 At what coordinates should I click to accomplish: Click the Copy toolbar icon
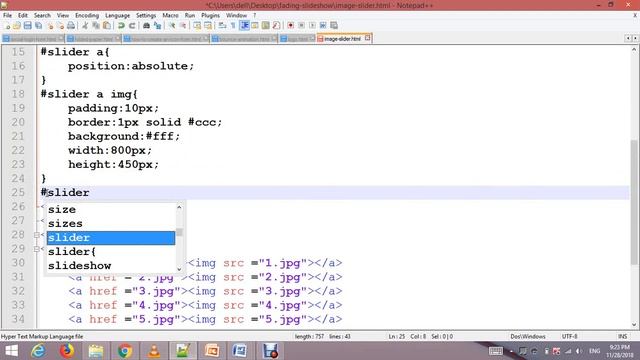(x=96, y=25)
